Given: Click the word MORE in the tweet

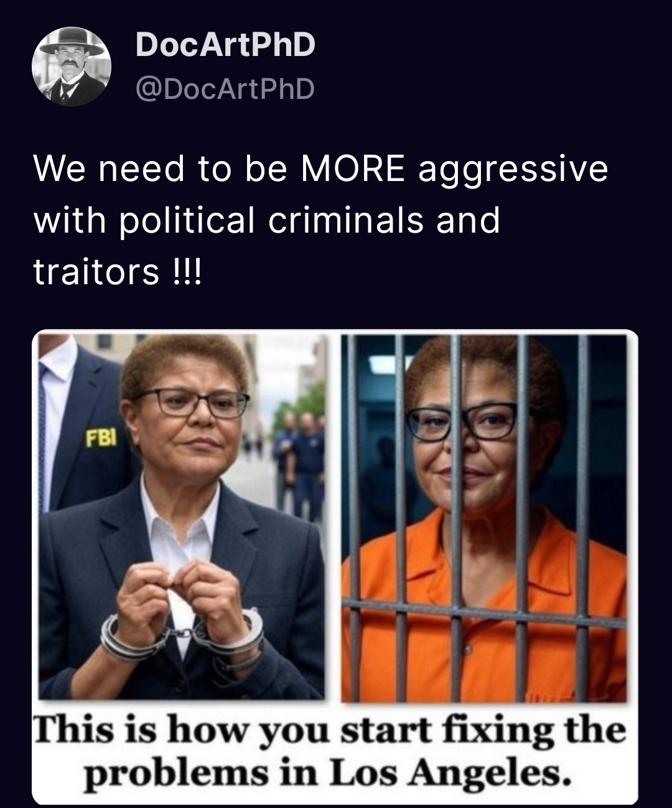Looking at the screenshot, I should click(352, 169).
